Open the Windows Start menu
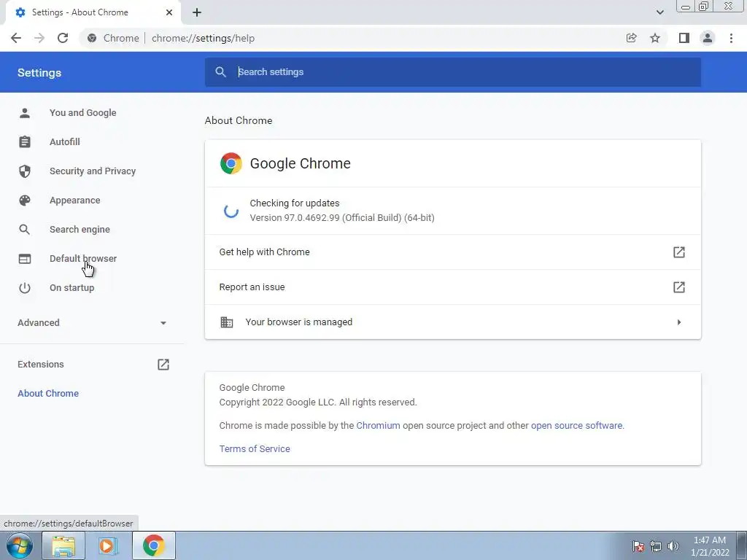The height and width of the screenshot is (560, 747). point(20,545)
